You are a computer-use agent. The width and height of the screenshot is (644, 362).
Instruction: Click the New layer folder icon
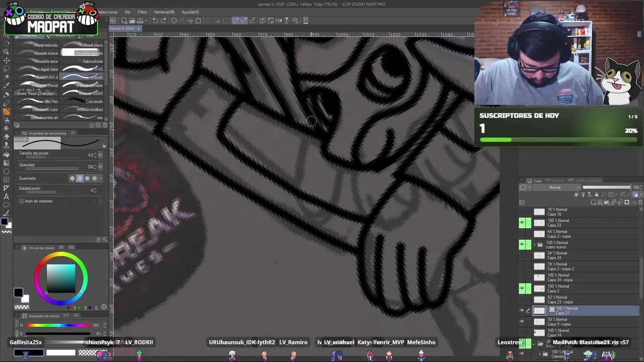click(x=607, y=202)
